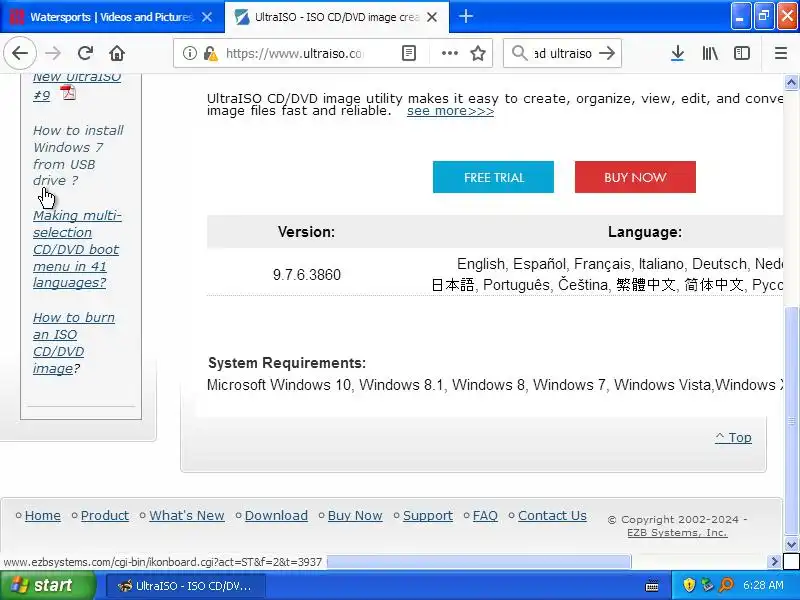The height and width of the screenshot is (600, 800).
Task: Toggle reader view in address bar
Action: [x=409, y=53]
